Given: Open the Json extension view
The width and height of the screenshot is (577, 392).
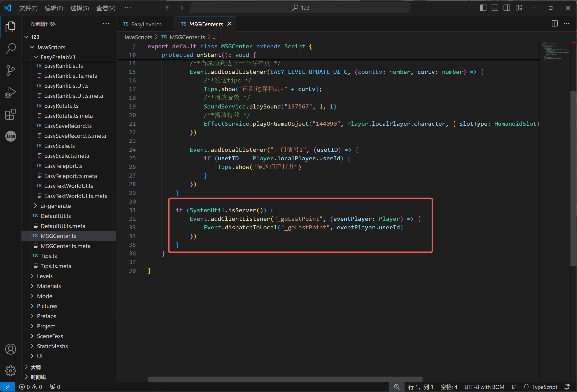Looking at the screenshot, I should coord(10,136).
